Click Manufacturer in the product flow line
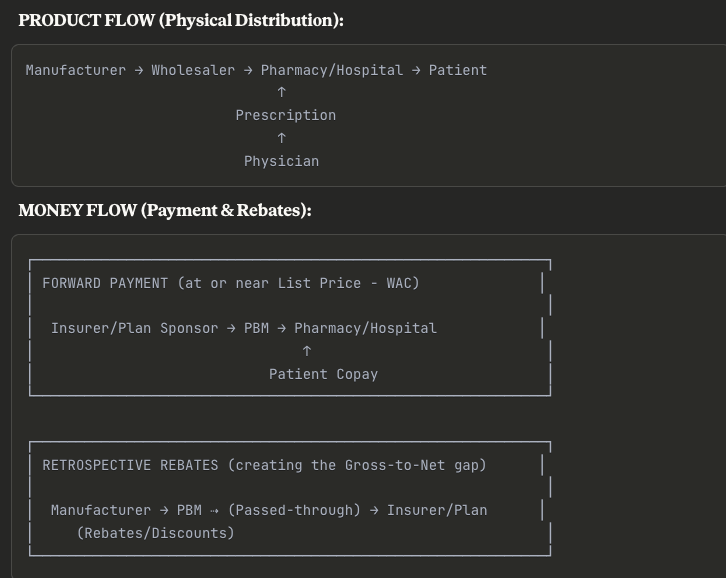The height and width of the screenshot is (578, 726). pyautogui.click(x=76, y=70)
